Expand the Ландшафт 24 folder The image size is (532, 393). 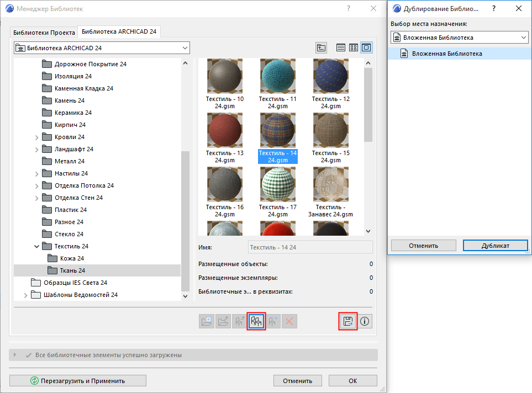tap(36, 150)
